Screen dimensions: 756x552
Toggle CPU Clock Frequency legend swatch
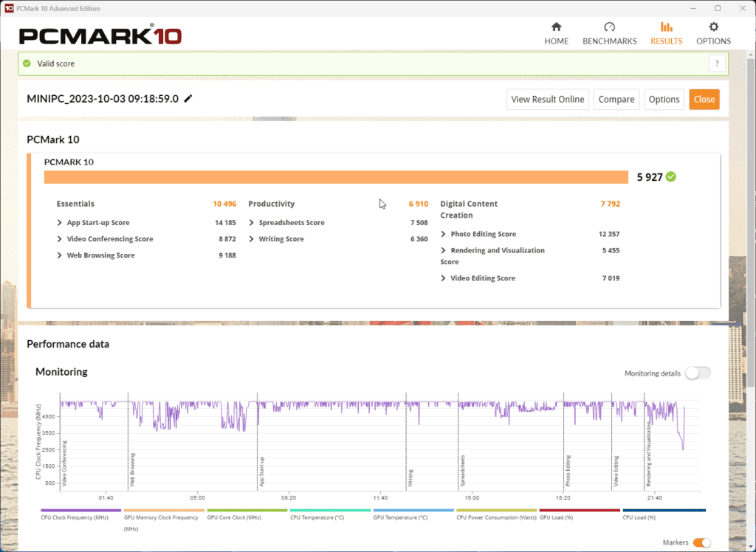click(80, 510)
